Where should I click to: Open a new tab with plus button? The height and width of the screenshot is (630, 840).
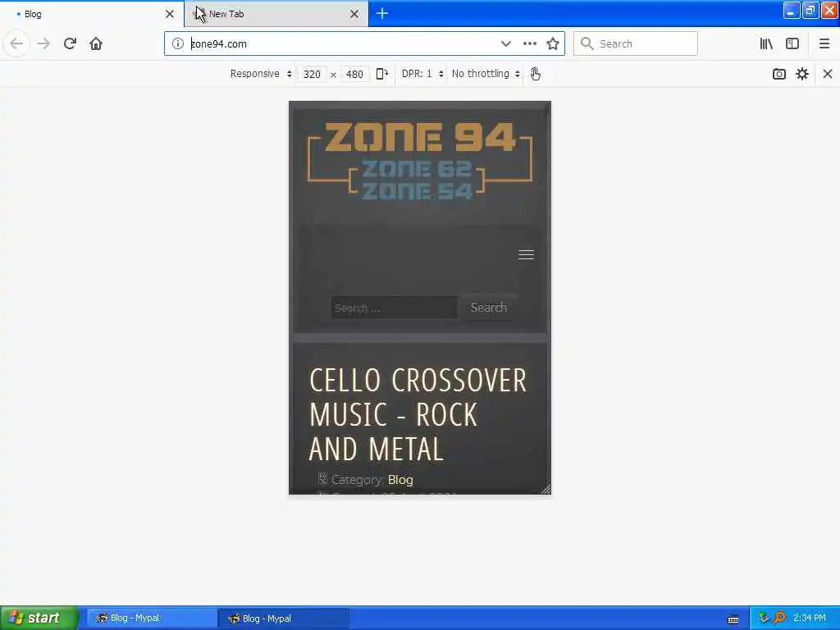pyautogui.click(x=382, y=13)
